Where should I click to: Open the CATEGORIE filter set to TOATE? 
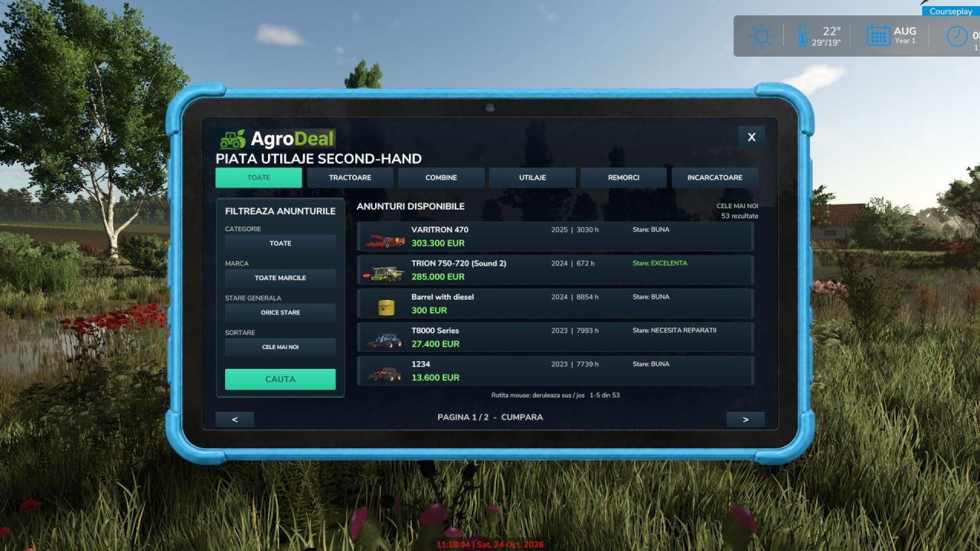280,243
